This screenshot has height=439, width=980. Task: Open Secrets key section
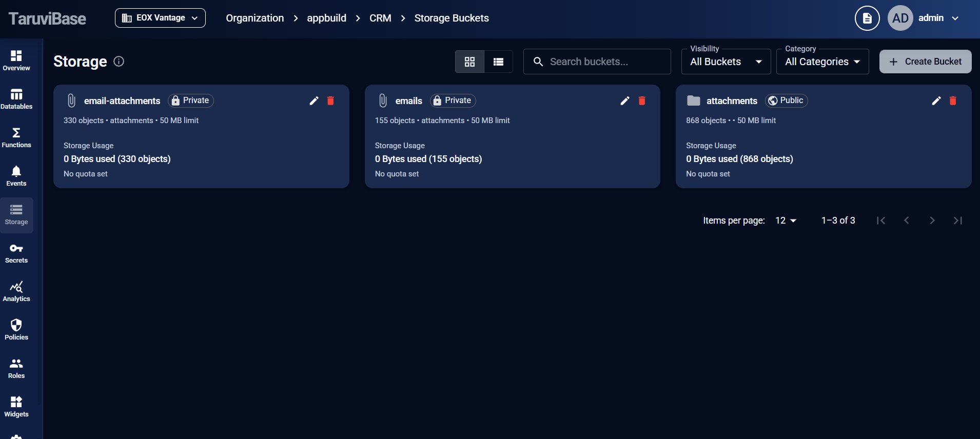click(x=16, y=253)
